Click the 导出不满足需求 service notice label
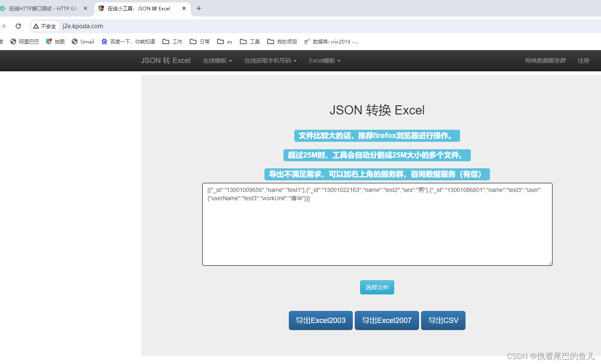 click(x=377, y=174)
